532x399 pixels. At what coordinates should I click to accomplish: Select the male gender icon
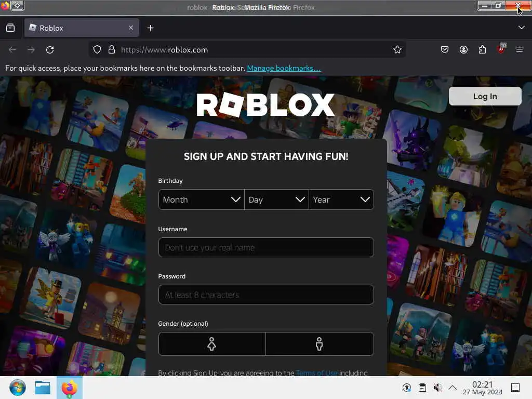pyautogui.click(x=320, y=344)
